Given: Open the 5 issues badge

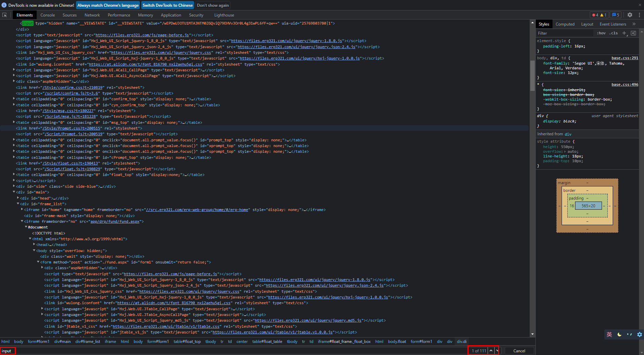Looking at the screenshot, I should click(616, 15).
